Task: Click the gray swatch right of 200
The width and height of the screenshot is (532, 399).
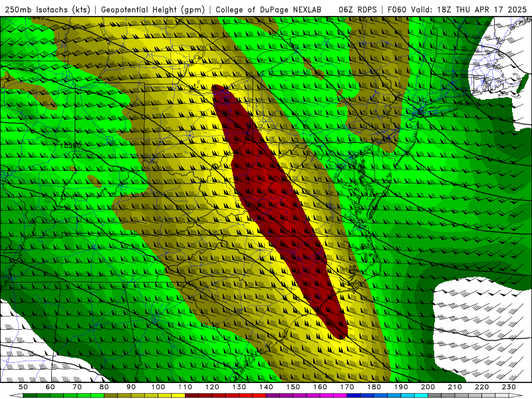Action: coord(435,396)
